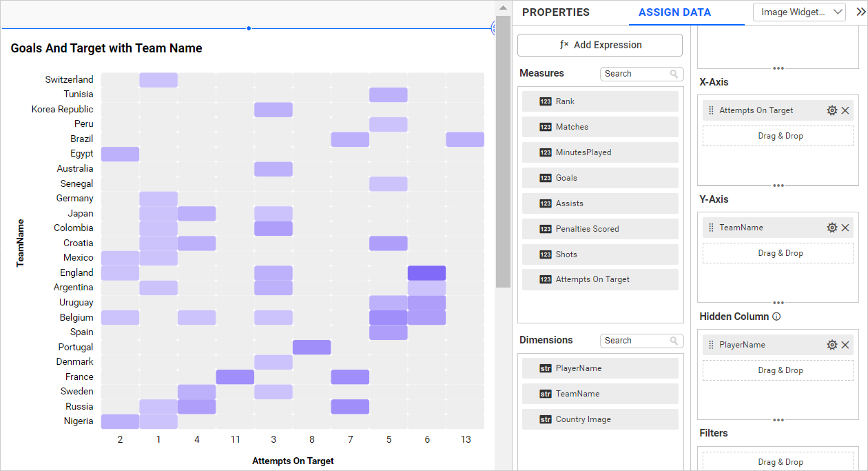
Task: Click the chart vertical scrollbar
Action: click(503, 152)
